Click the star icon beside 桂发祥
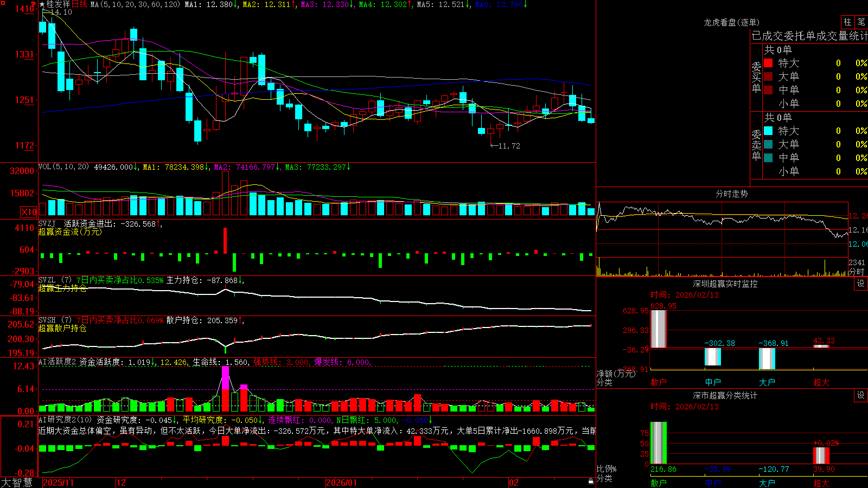 tap(42, 4)
